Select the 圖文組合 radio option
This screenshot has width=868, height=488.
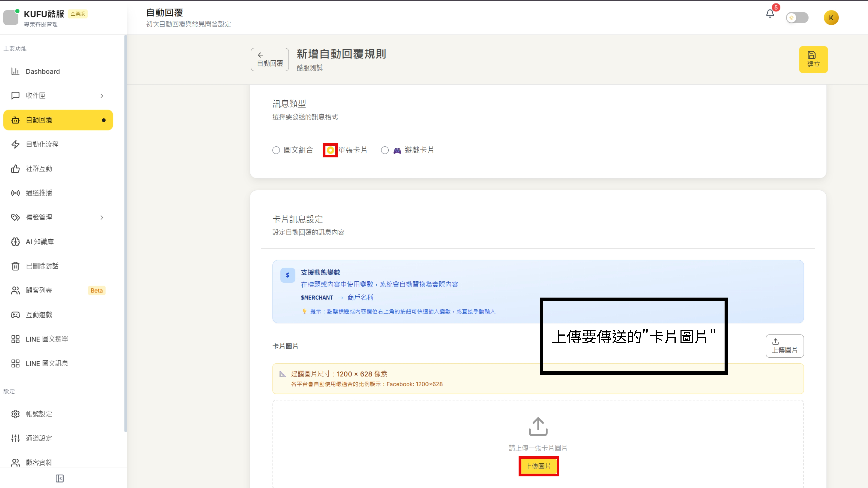point(276,150)
